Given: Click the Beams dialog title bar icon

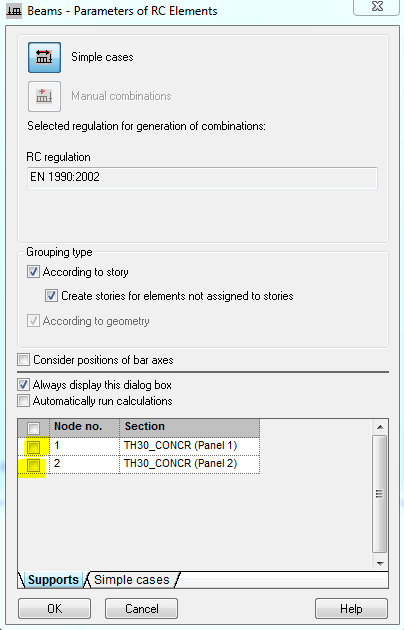Looking at the screenshot, I should [x=14, y=11].
